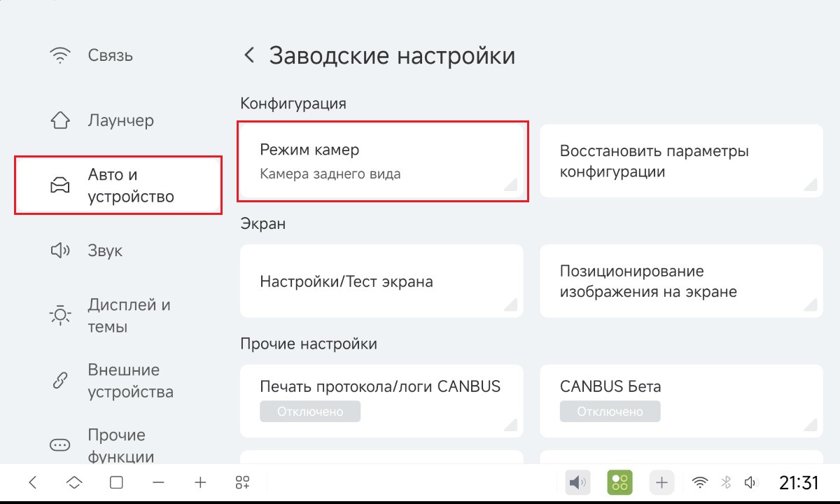Expand Режим камер card corner arrow
The height and width of the screenshot is (504, 840).
511,184
